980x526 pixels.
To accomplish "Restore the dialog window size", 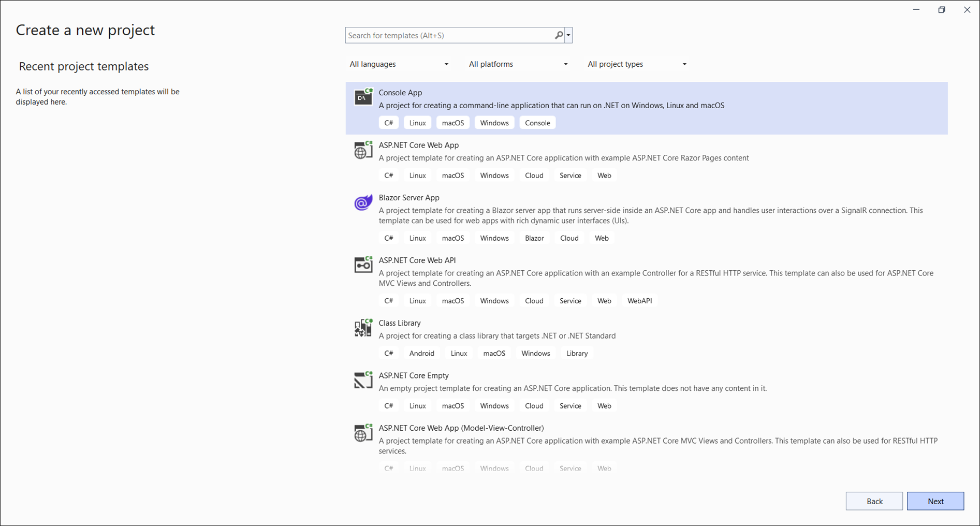I will click(942, 10).
